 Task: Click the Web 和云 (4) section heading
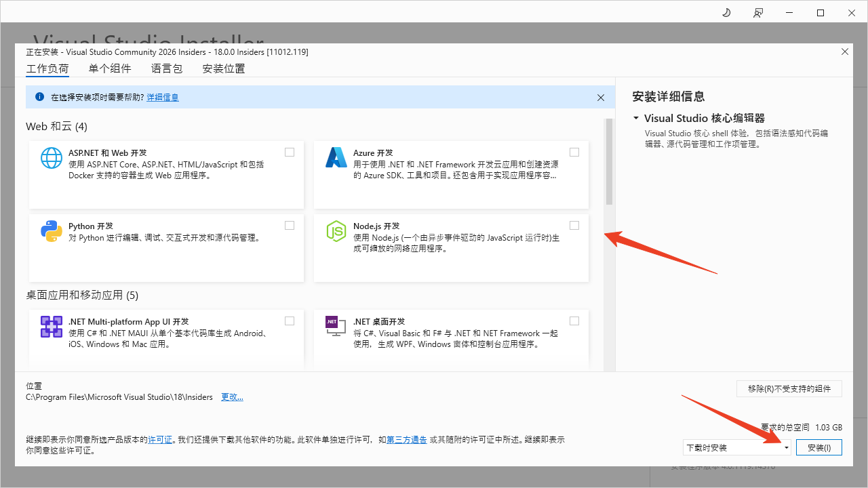point(56,127)
